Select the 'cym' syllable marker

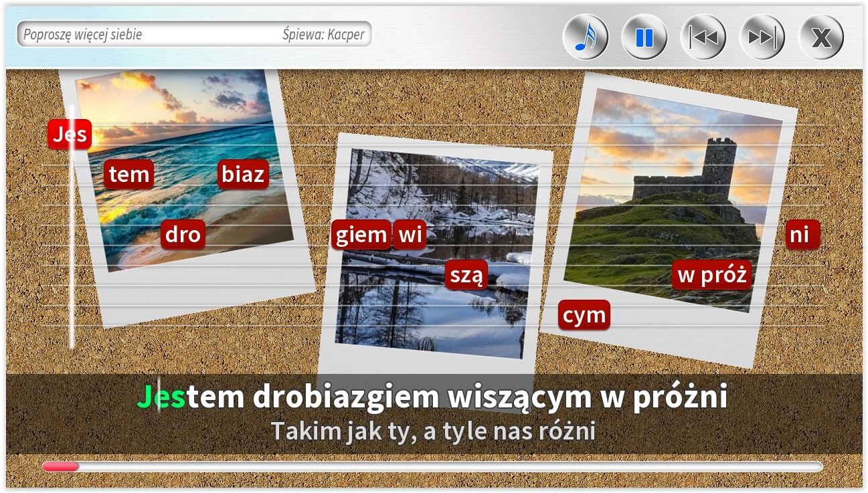(585, 314)
